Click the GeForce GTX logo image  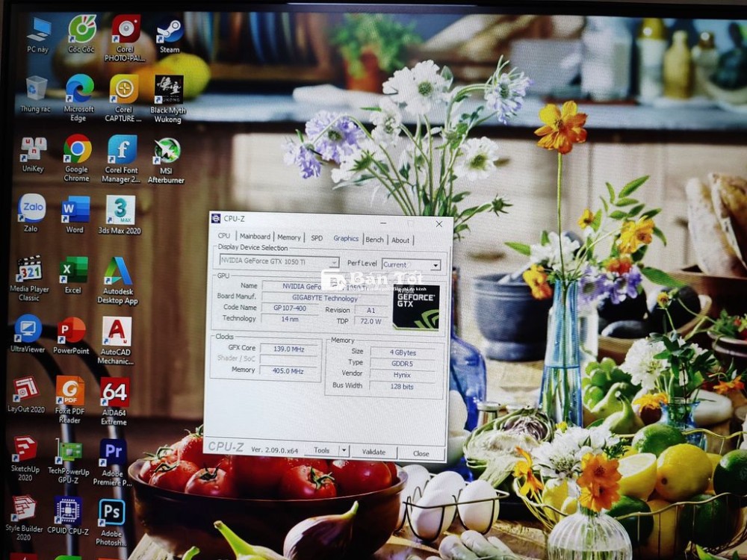coord(416,307)
